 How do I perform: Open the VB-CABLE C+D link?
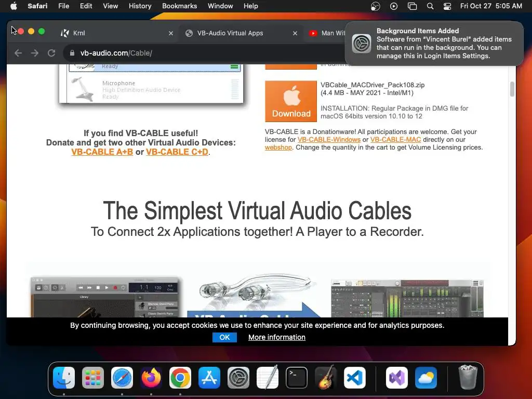[177, 152]
